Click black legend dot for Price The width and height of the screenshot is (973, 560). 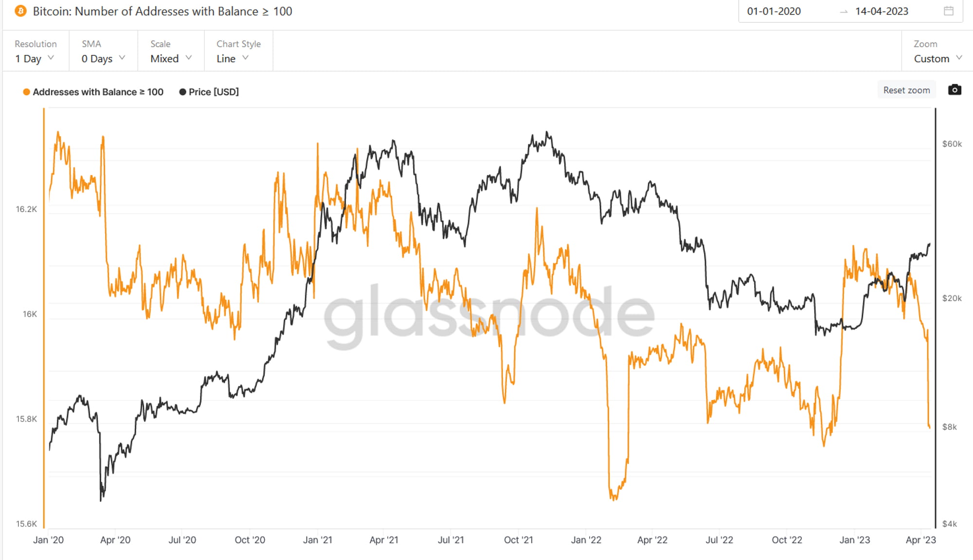click(x=182, y=92)
